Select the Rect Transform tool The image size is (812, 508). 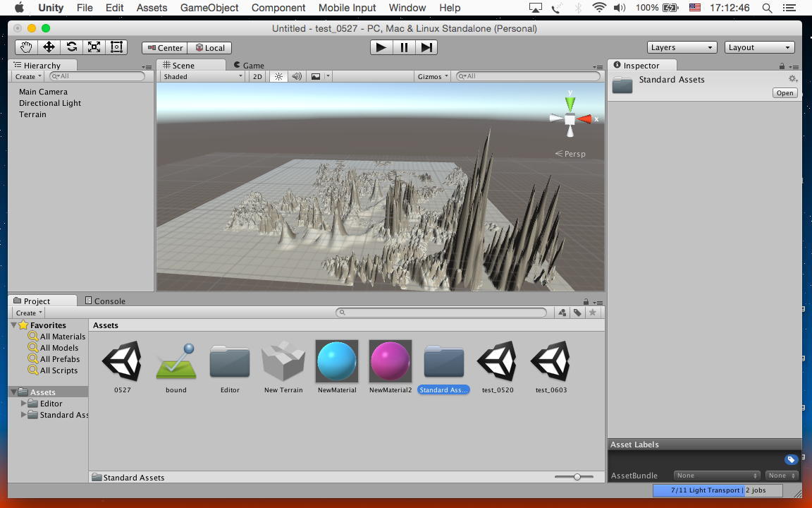click(116, 47)
